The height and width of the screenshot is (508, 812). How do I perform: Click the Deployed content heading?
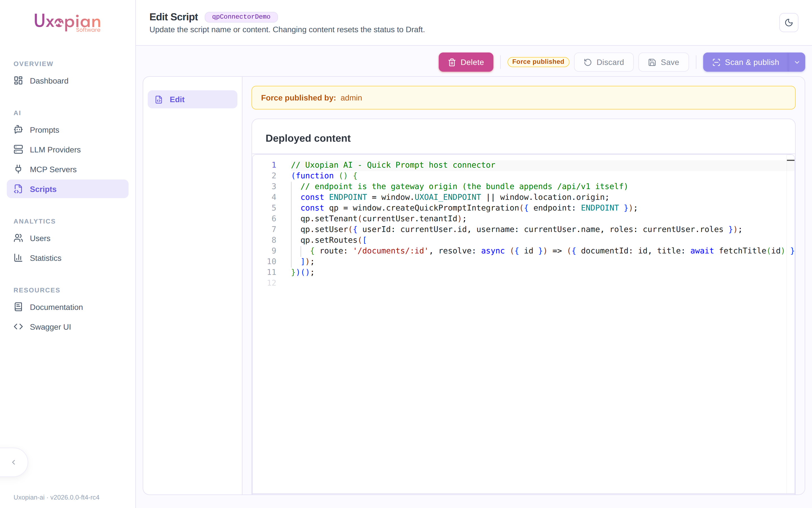pyautogui.click(x=308, y=138)
